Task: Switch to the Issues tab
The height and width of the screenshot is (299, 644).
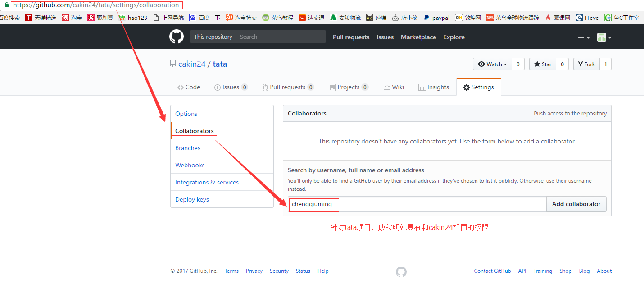Action: (231, 87)
